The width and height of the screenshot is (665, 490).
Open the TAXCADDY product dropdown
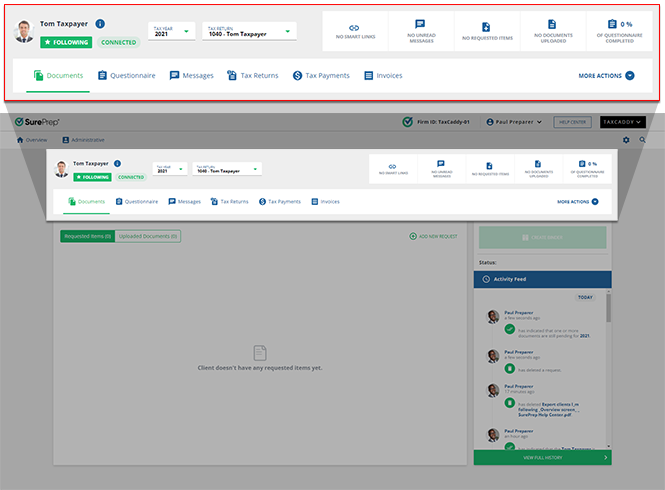click(623, 122)
